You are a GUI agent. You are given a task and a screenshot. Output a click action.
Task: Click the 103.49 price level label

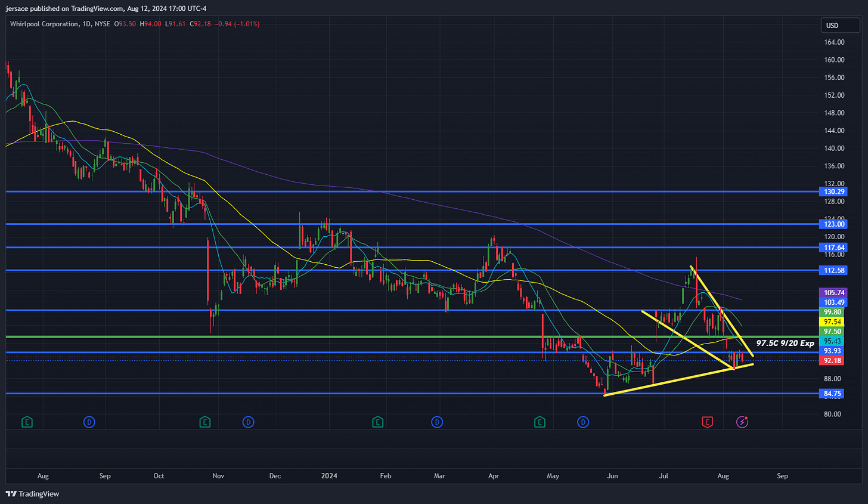point(834,302)
